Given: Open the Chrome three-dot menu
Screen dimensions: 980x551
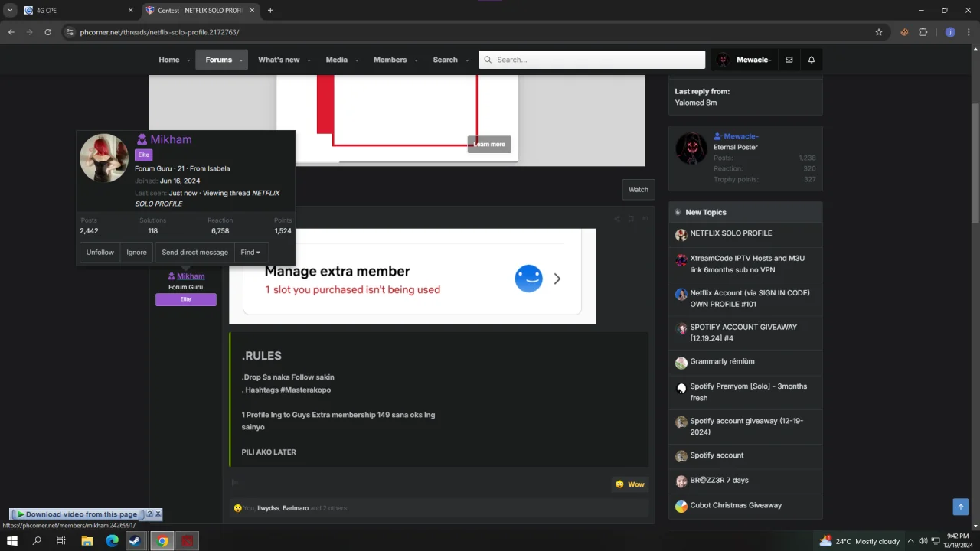Looking at the screenshot, I should (969, 32).
